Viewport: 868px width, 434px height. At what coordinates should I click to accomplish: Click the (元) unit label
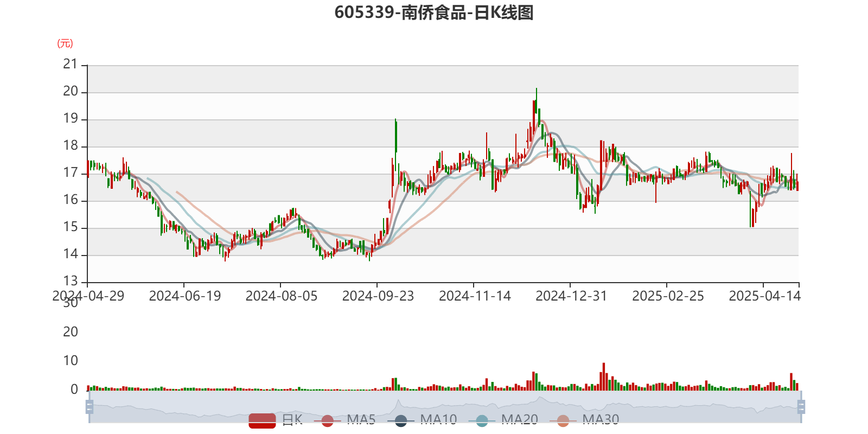65,43
